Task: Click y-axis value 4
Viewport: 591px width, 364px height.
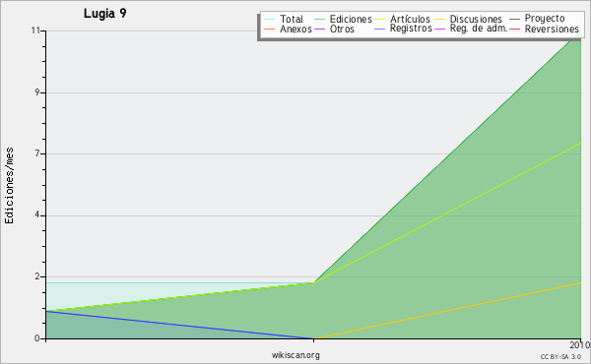Action: point(37,215)
